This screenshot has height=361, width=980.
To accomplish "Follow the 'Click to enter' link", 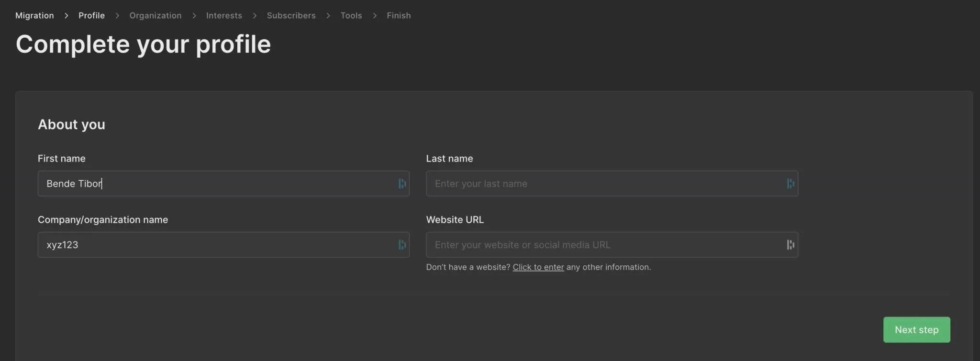I will point(538,267).
